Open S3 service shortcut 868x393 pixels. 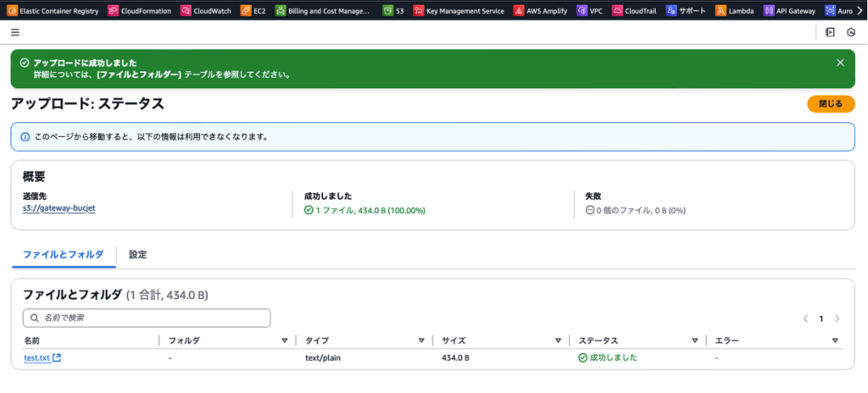(393, 10)
